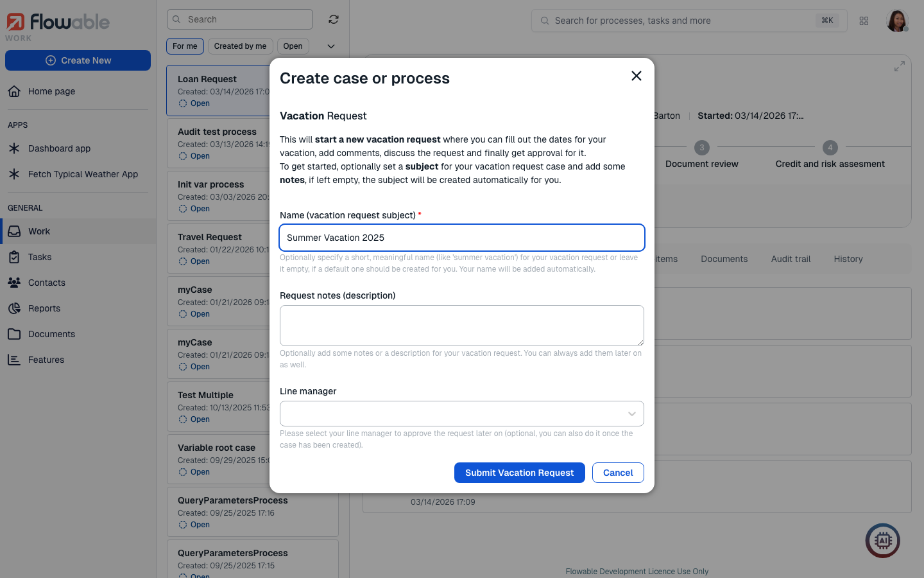
Task: Open the AI assistant chip icon
Action: 882,541
